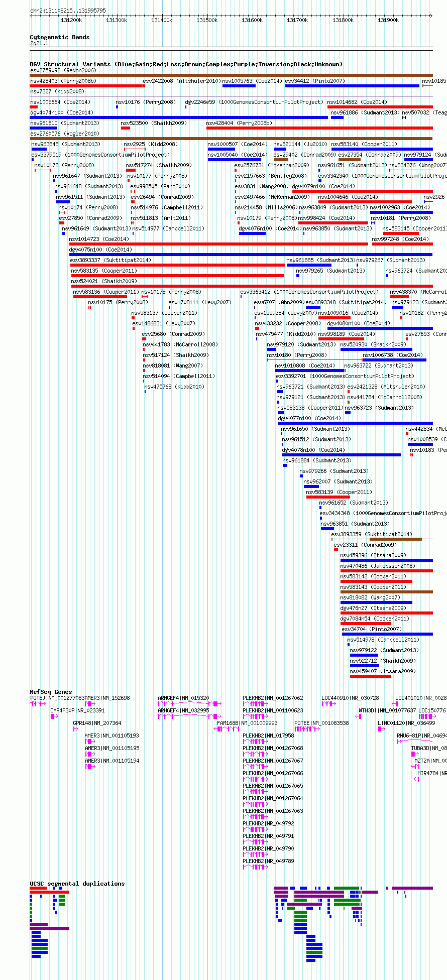
Task: Click the blue gain bar under dgv4078n100
Action: (x=341, y=455)
